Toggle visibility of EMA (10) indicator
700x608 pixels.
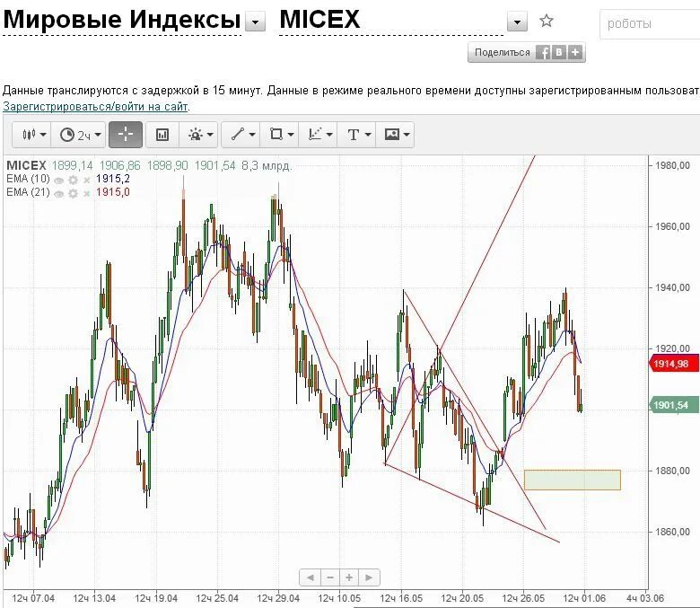58,180
